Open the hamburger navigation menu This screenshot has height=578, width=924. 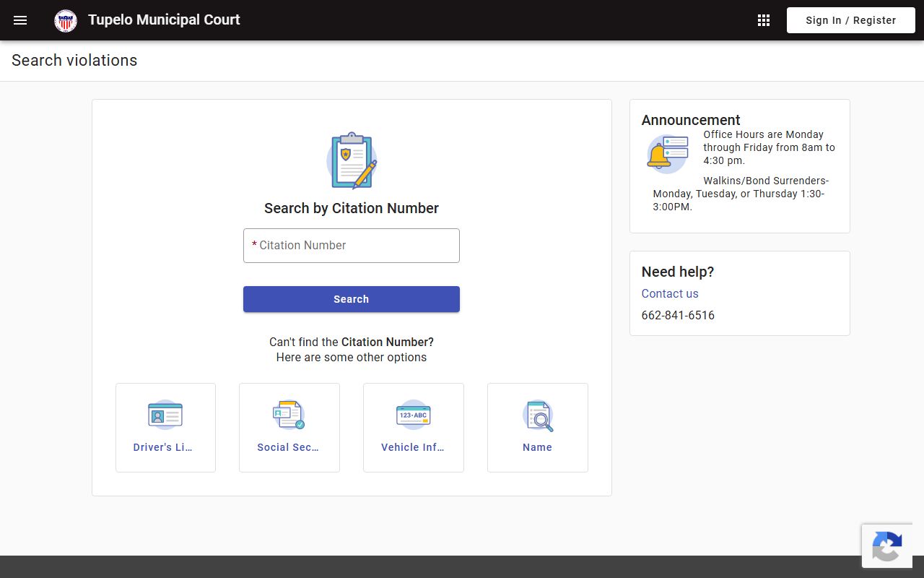(20, 20)
